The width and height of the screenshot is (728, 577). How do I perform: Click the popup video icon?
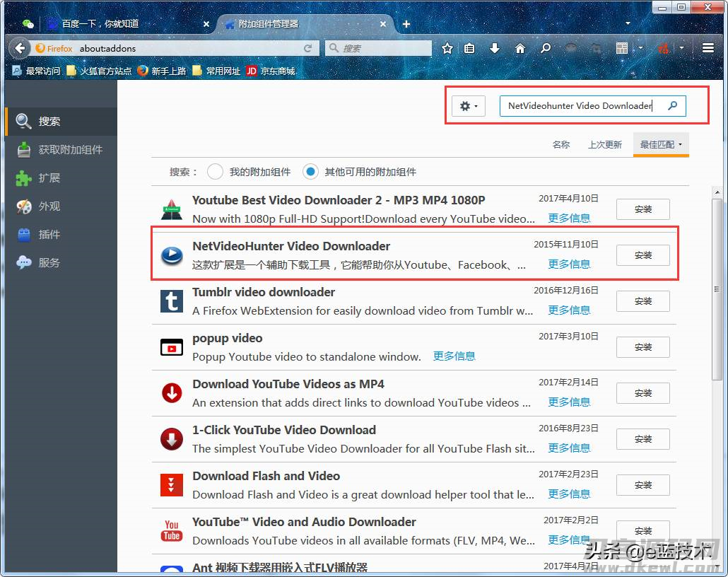tap(172, 347)
